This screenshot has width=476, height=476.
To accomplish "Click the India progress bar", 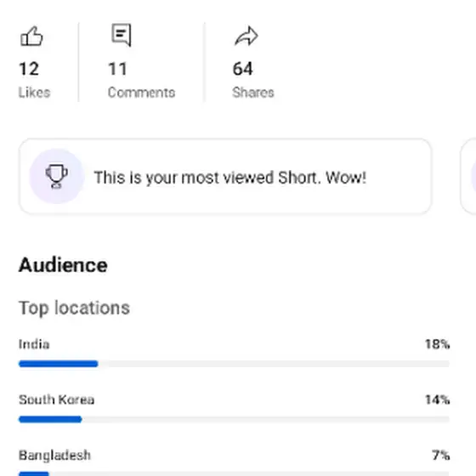I will 234,364.
